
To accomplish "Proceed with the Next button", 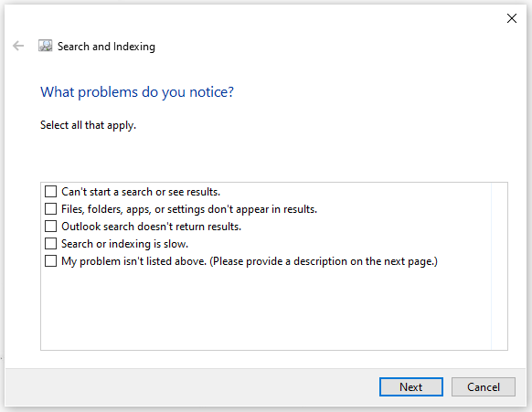I will (x=410, y=387).
